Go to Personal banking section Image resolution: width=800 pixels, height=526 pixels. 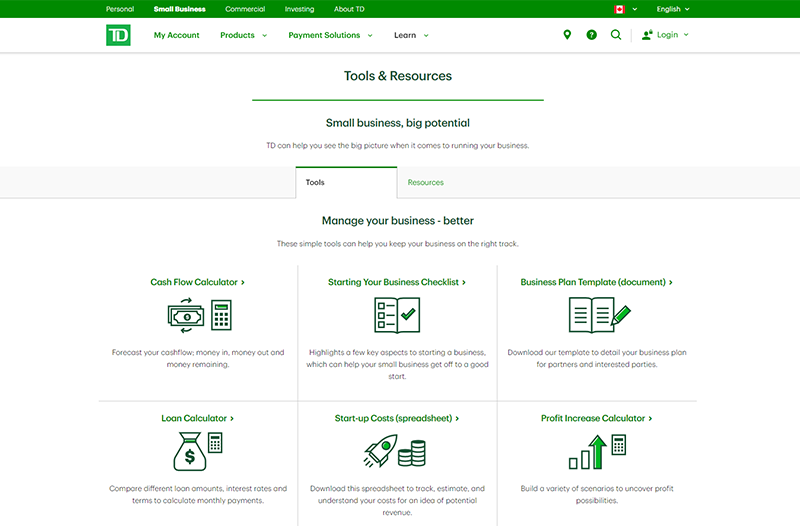120,9
